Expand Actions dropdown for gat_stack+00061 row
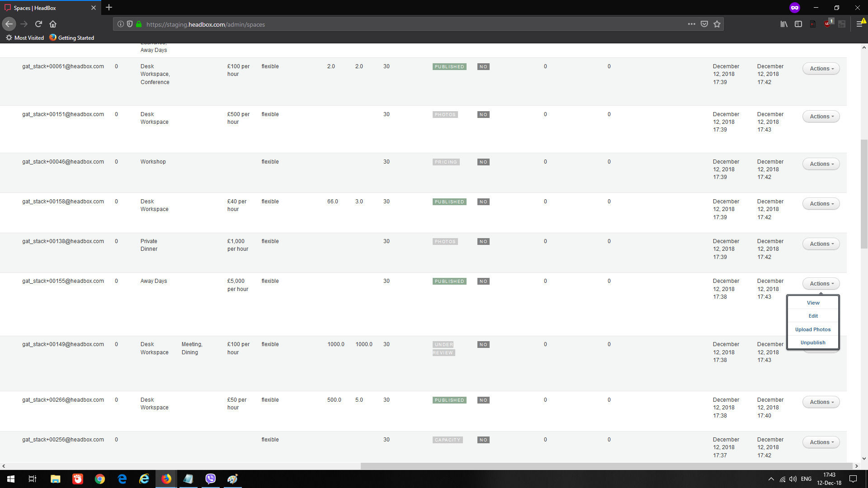This screenshot has width=868, height=488. click(821, 69)
